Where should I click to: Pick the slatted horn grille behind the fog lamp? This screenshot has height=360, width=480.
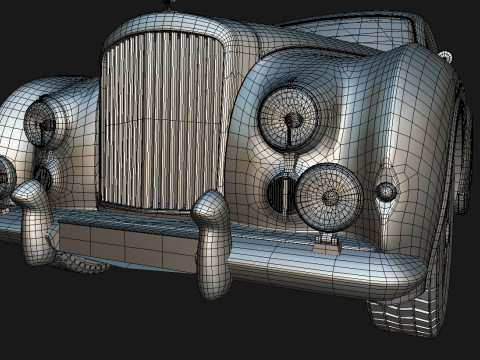(282, 195)
